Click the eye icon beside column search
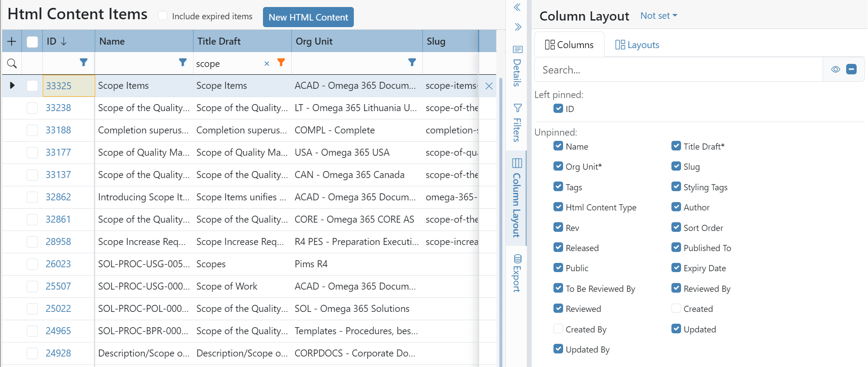The image size is (868, 367). [x=835, y=69]
